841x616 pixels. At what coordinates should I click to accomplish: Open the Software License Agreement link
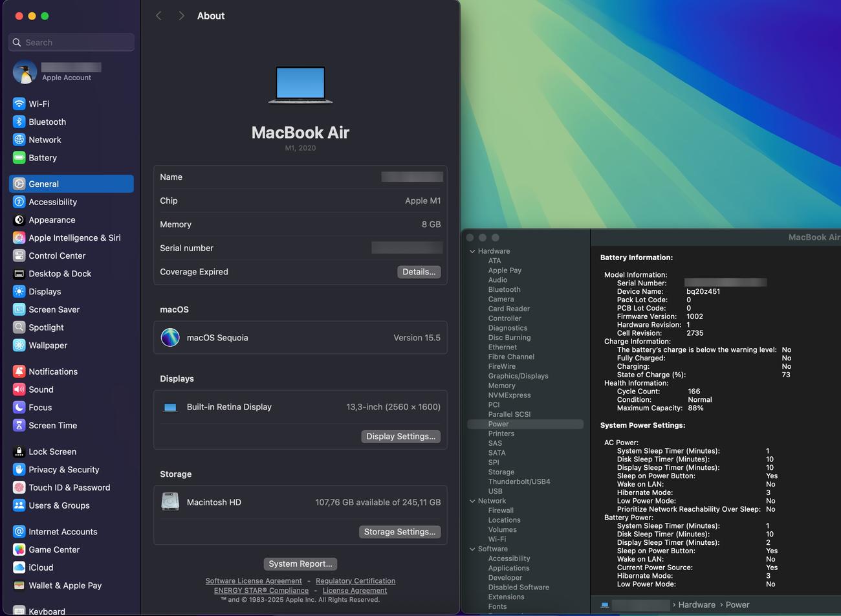254,581
